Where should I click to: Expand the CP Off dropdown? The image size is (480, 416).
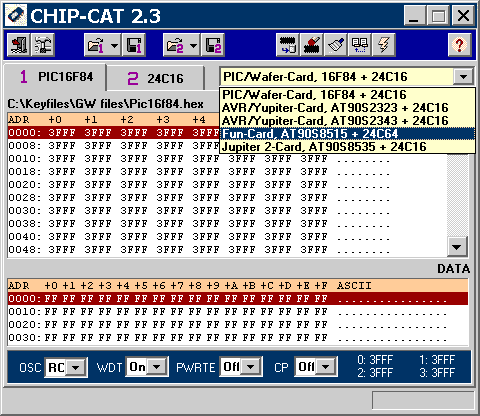coord(326,367)
